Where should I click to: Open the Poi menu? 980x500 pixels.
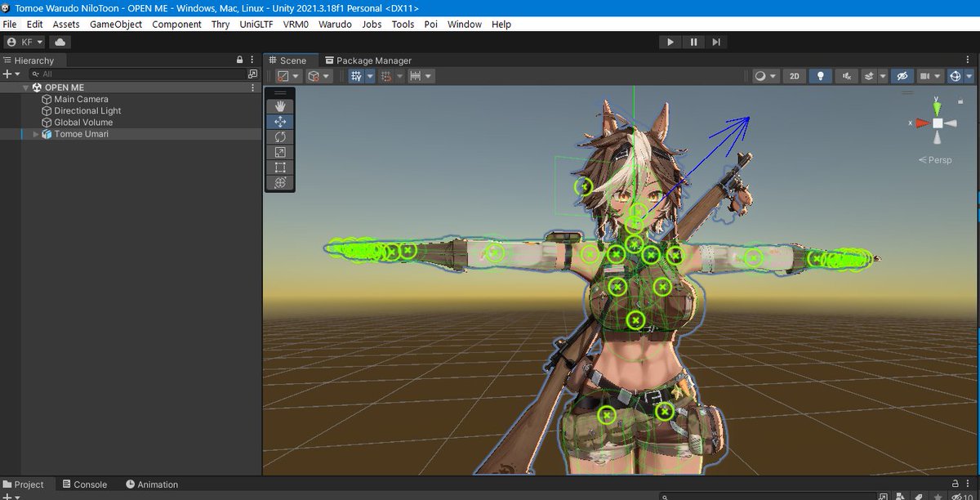click(430, 25)
